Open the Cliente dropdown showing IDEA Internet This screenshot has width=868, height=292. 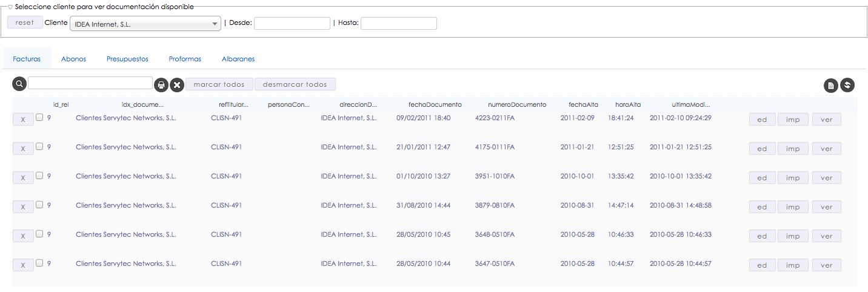click(x=145, y=24)
